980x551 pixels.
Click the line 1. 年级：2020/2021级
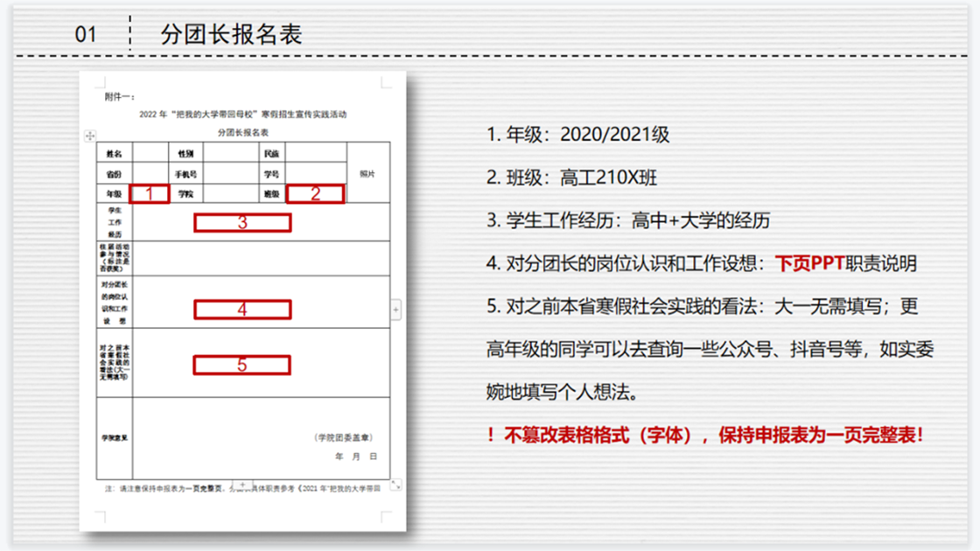(x=577, y=135)
